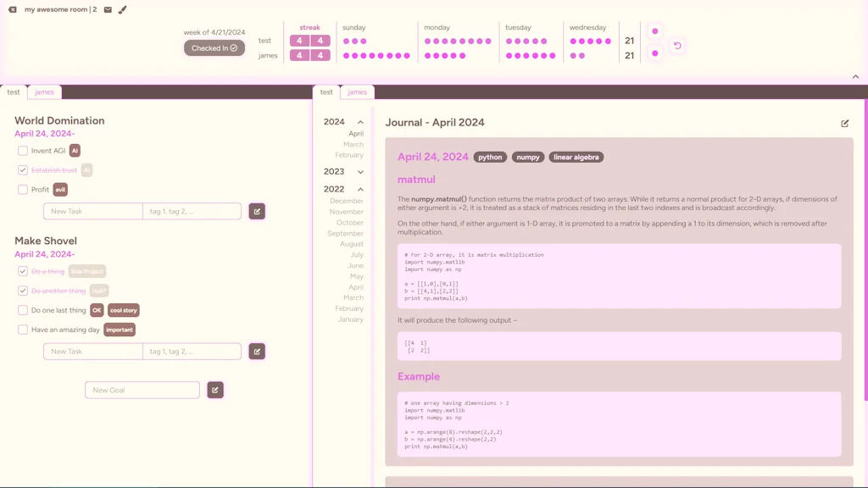Image resolution: width=868 pixels, height=488 pixels.
Task: Check the Have an amazing day task
Action: point(22,329)
